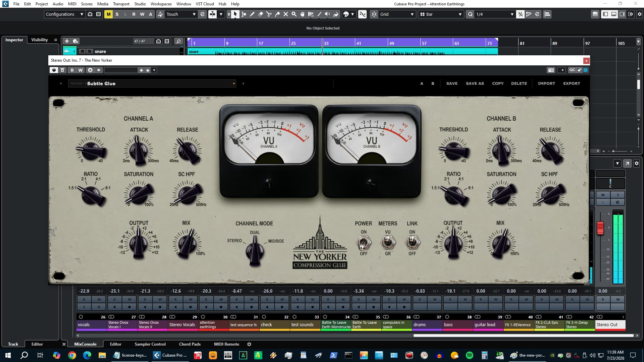Open the Grid snap type dropdown
The height and width of the screenshot is (362, 644).
point(397,14)
